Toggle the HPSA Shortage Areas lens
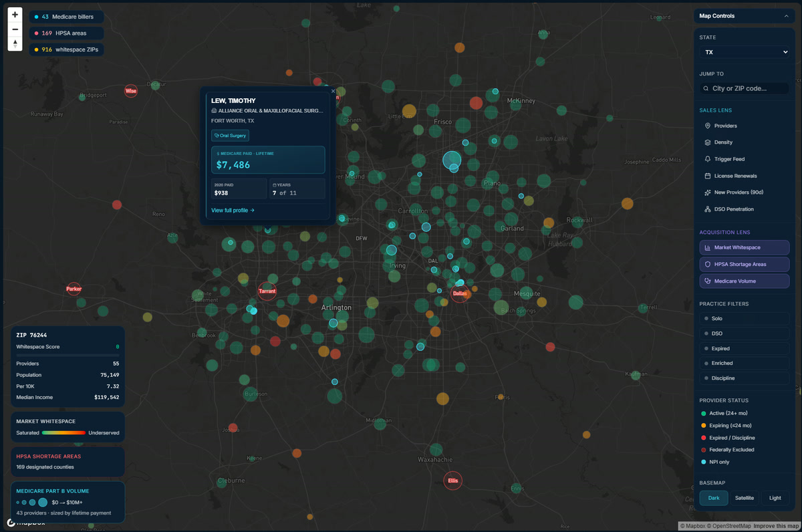 click(744, 264)
